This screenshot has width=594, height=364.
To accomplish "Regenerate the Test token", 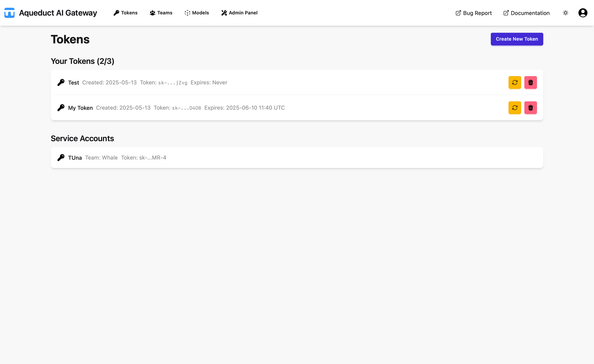I will [515, 82].
